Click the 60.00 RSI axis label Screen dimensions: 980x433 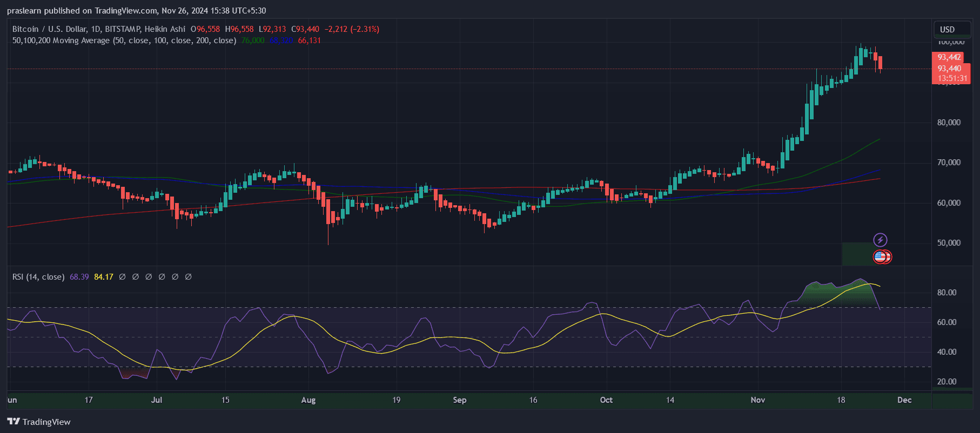click(947, 322)
